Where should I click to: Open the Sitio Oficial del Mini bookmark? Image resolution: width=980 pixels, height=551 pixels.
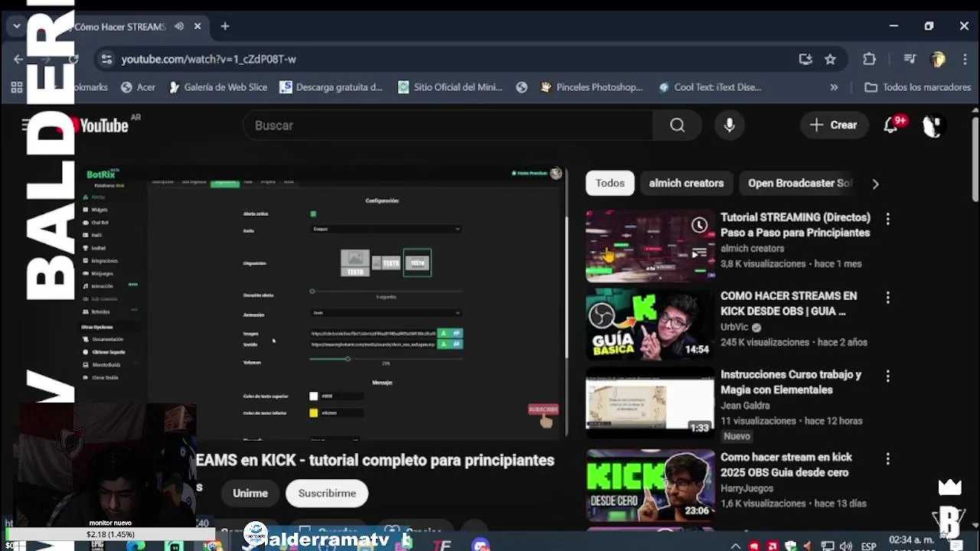(x=450, y=87)
